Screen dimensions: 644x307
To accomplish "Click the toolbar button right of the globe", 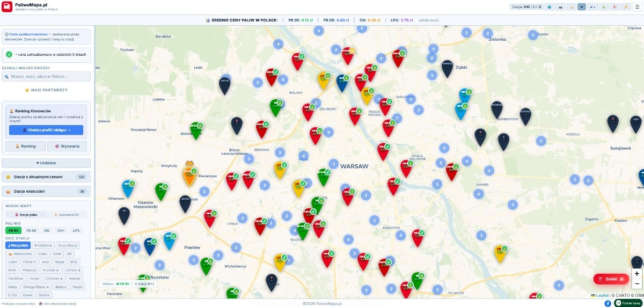I will click(x=561, y=7).
